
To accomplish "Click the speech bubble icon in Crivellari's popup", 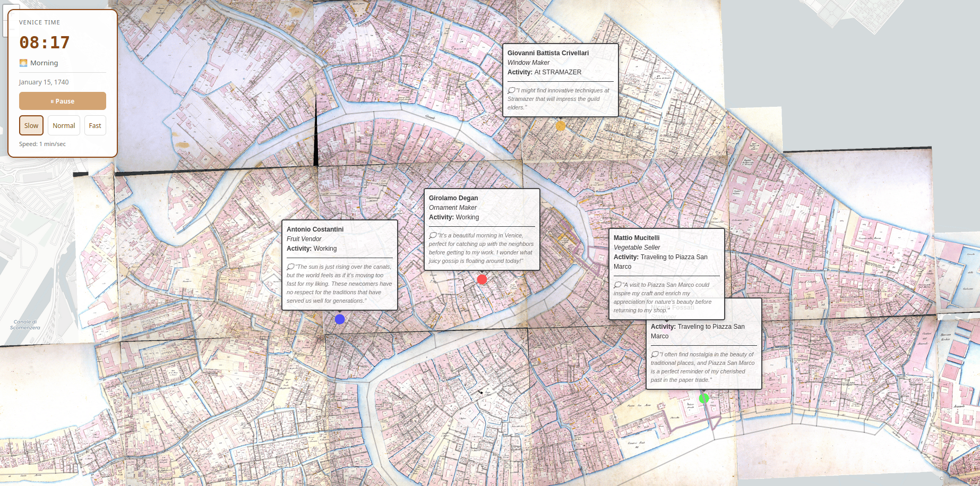I will point(511,90).
